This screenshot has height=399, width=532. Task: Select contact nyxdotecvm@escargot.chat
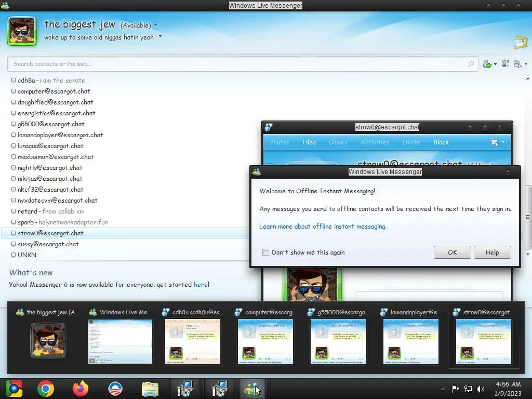point(57,200)
